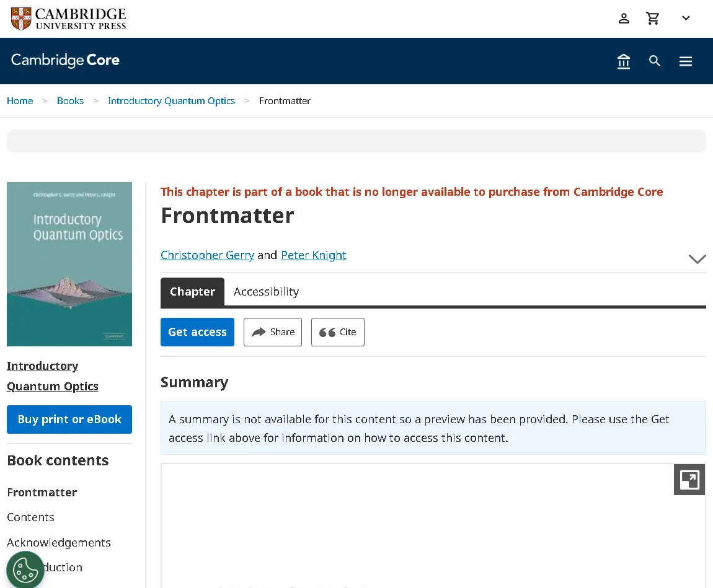713x588 pixels.
Task: Open the search icon in the navigation bar
Action: point(655,61)
